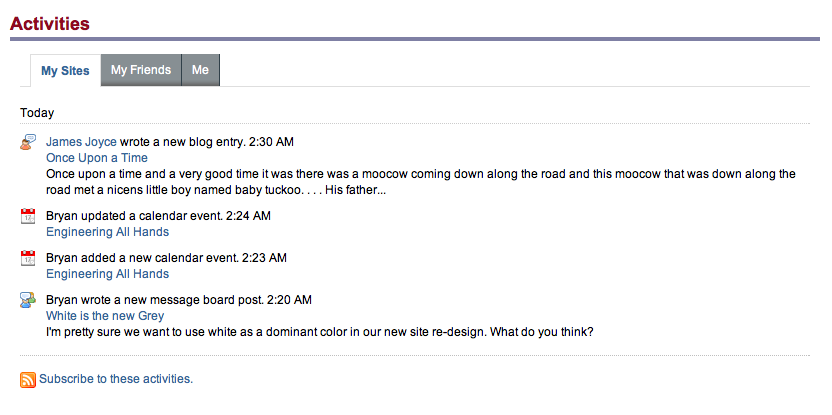This screenshot has width=832, height=415.
Task: Click the moocow blog excerpt paragraph
Action: point(421,182)
